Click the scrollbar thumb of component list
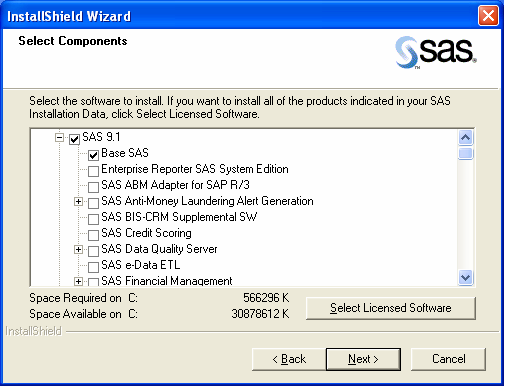The image size is (505, 387). tap(465, 153)
